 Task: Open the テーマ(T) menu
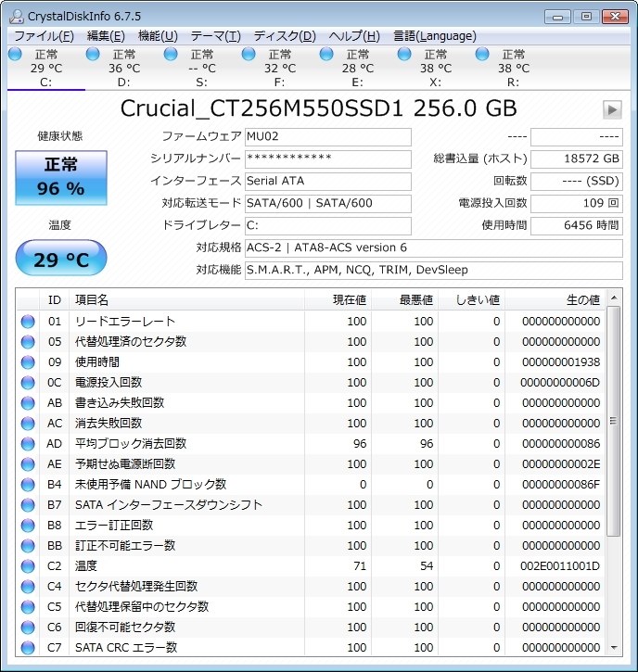point(216,36)
